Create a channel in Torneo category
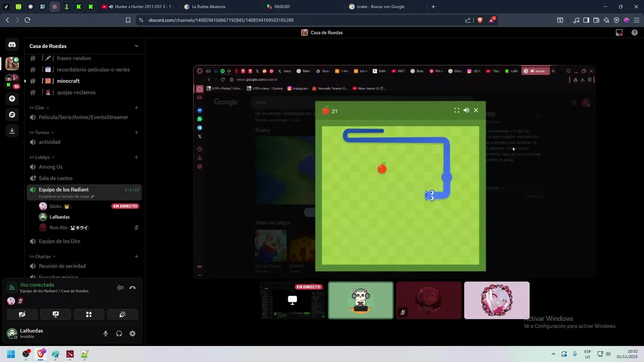644x362 pixels. tap(136, 133)
